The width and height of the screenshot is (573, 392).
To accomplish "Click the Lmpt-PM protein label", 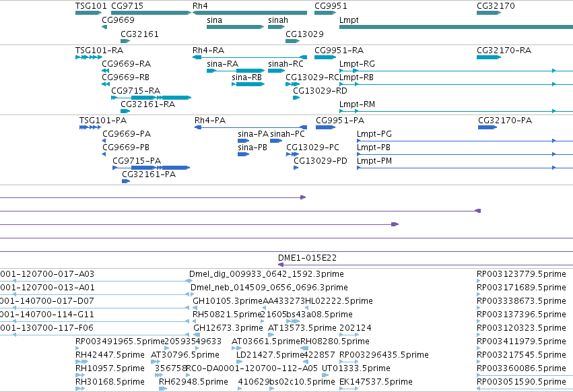I will coord(374,161).
